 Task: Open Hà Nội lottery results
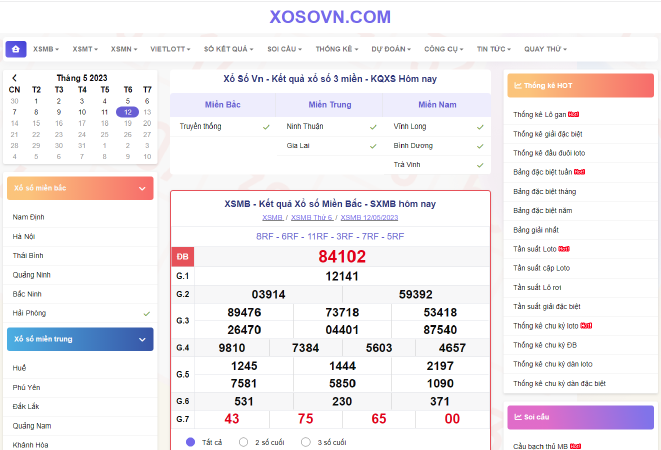click(24, 236)
